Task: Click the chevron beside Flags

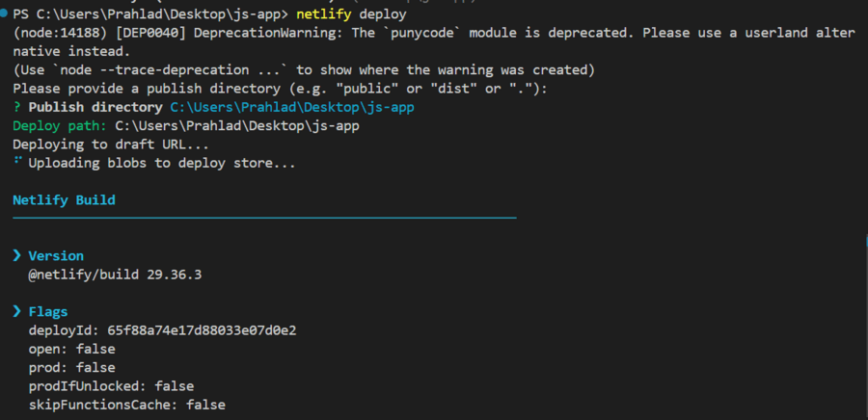Action: (x=17, y=312)
